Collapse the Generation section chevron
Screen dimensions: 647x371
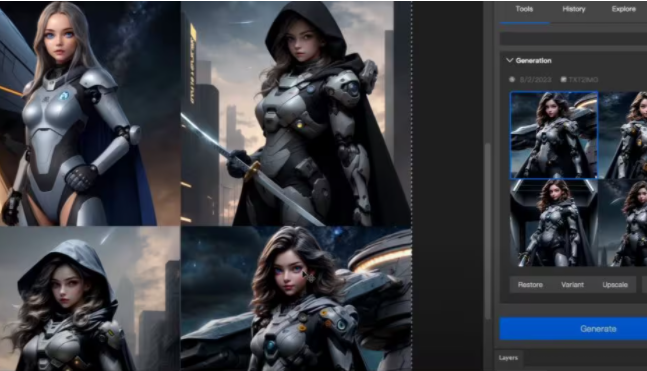(509, 60)
